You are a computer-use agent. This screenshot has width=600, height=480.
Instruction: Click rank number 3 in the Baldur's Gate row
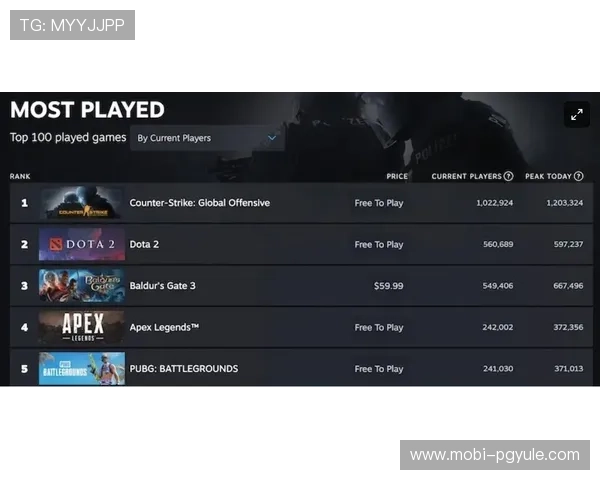24,286
